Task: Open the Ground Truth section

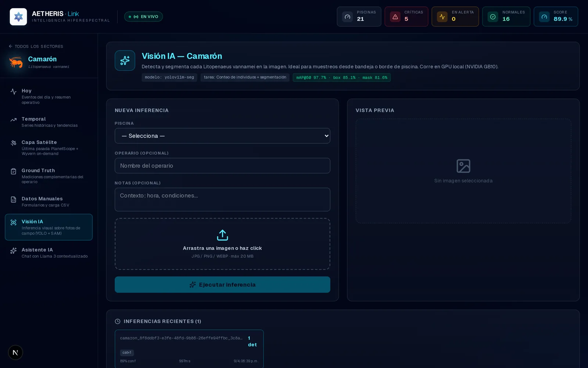Action: (49, 176)
